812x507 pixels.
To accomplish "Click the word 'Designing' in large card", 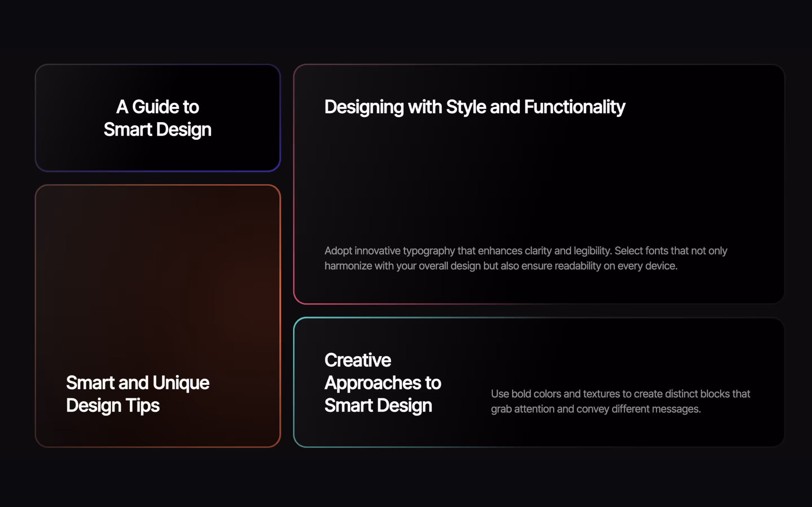I will coord(364,107).
